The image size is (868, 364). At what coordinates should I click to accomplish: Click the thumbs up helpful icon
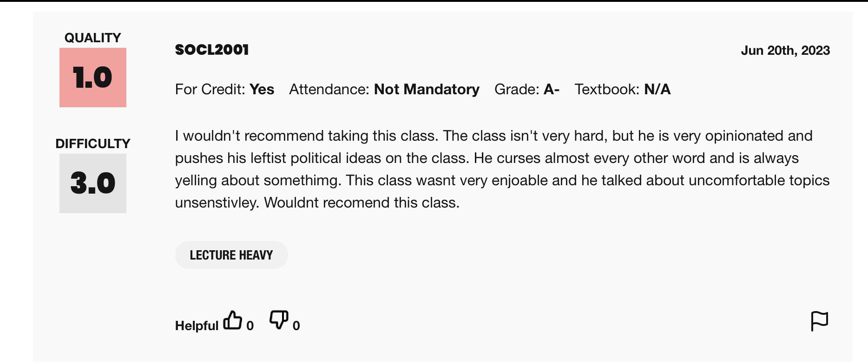tap(232, 320)
